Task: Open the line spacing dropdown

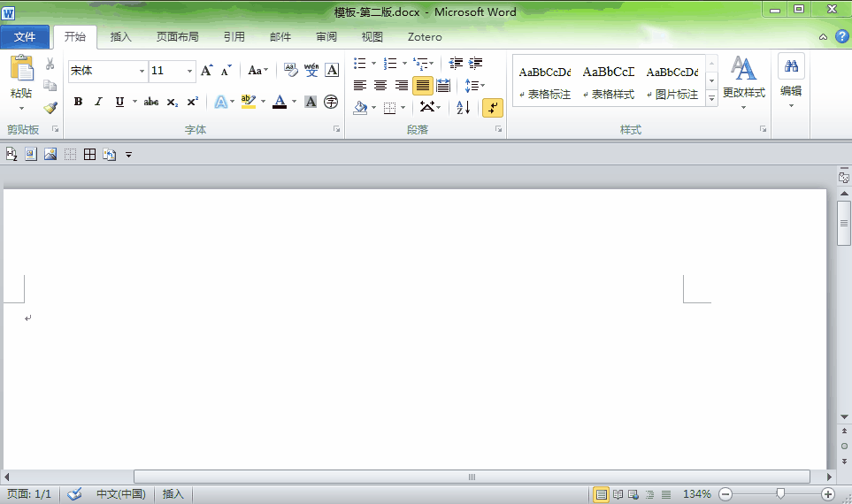Action: [474, 85]
